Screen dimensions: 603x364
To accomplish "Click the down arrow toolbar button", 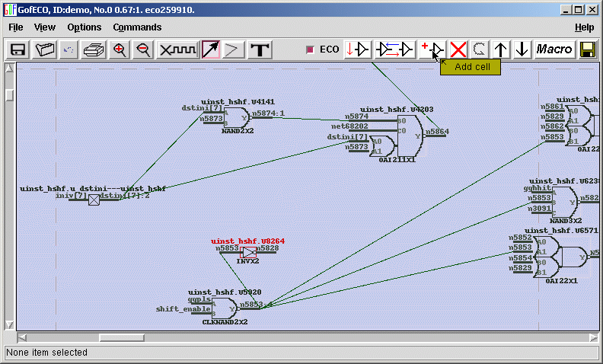I will (522, 49).
